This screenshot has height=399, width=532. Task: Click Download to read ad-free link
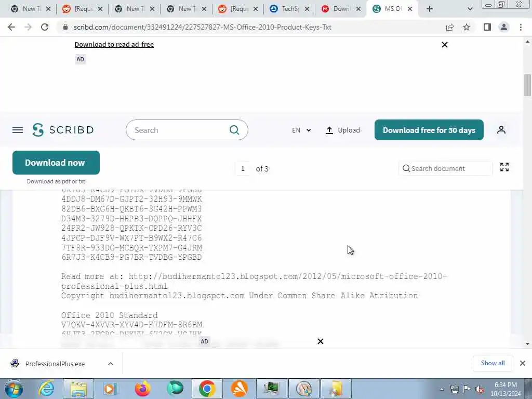point(114,45)
